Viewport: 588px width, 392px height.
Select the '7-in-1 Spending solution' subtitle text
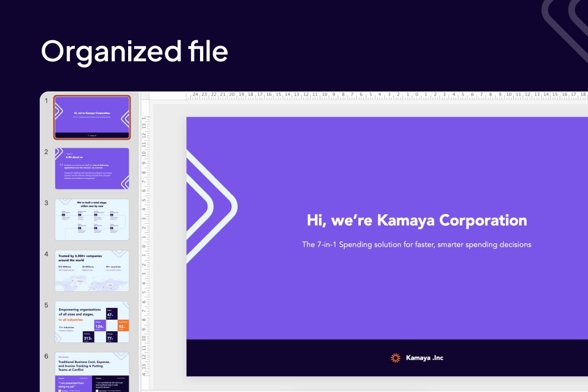pyautogui.click(x=417, y=245)
